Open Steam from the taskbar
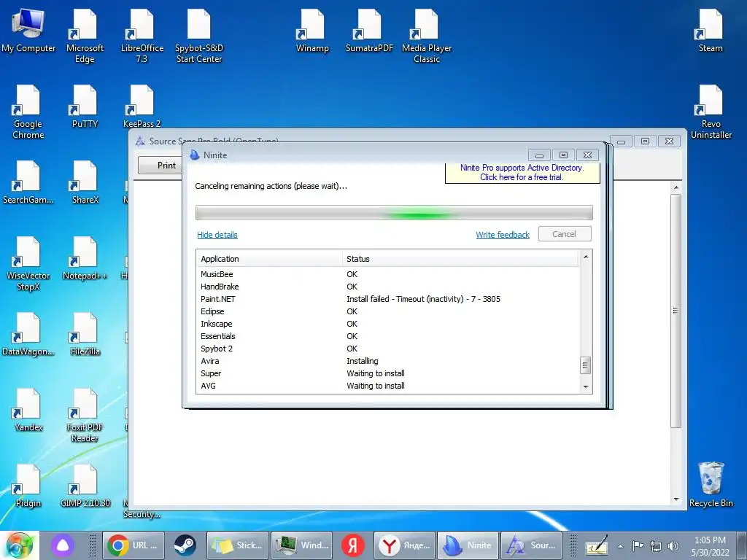This screenshot has width=747, height=560. (x=185, y=545)
